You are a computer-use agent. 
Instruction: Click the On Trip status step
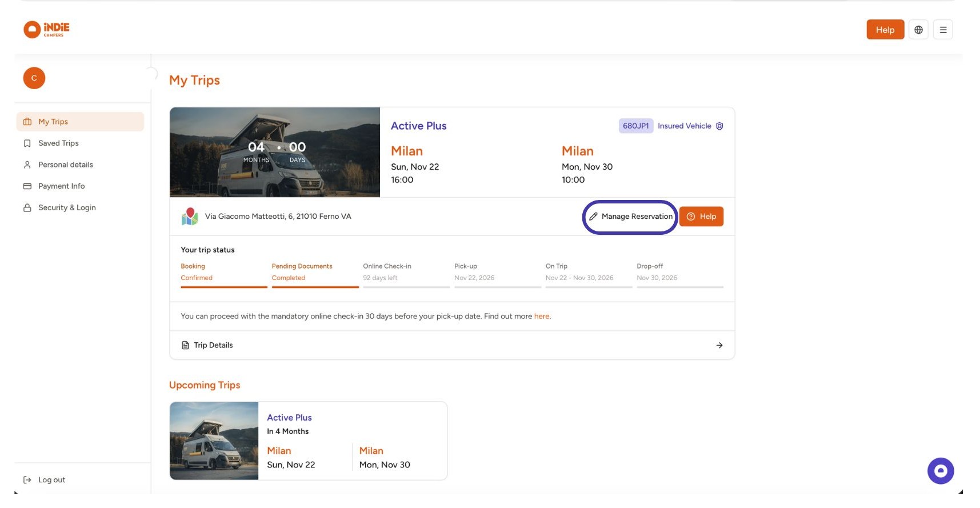[589, 275]
